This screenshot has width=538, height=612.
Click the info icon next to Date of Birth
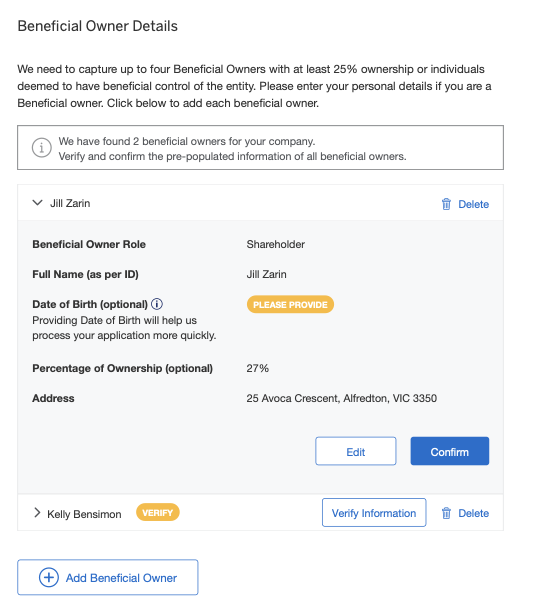157,304
